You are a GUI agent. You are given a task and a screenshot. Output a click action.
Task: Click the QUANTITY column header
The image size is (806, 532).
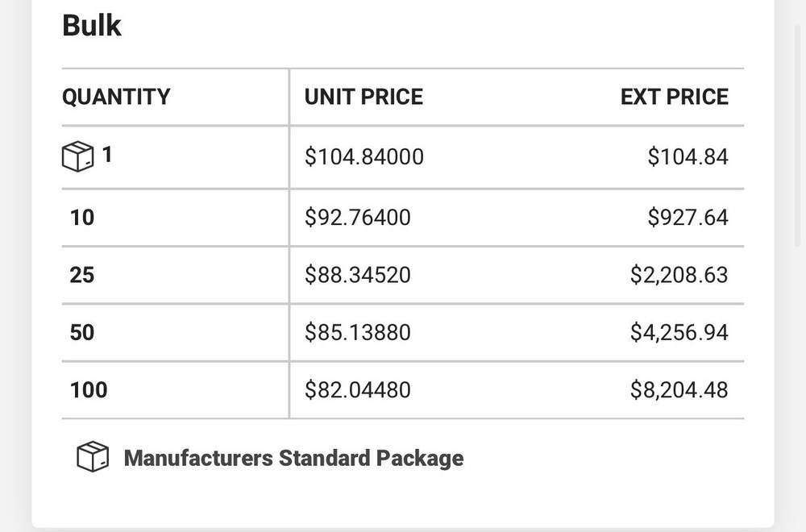coord(116,97)
